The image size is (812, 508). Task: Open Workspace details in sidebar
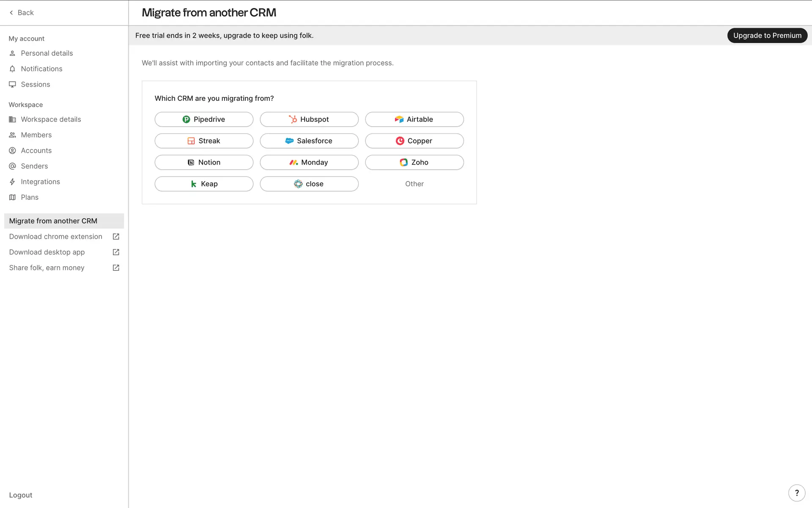51,119
